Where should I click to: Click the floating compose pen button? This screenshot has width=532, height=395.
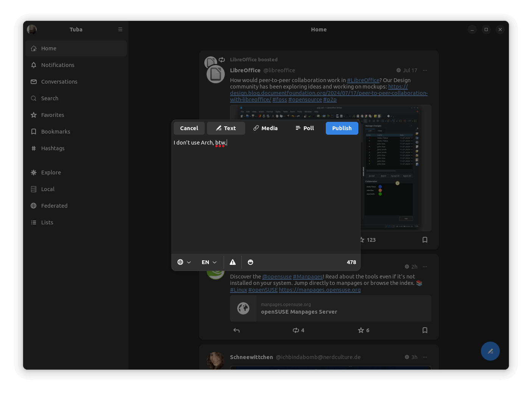[x=490, y=351]
